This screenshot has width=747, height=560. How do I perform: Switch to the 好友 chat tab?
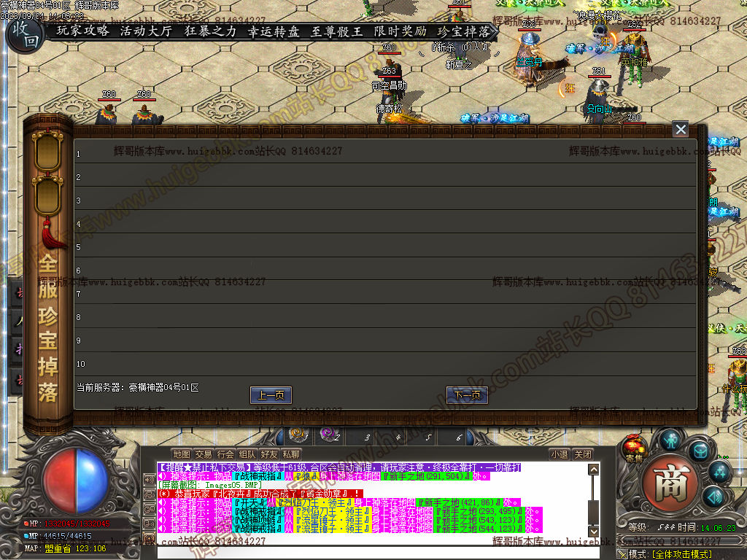tap(269, 454)
